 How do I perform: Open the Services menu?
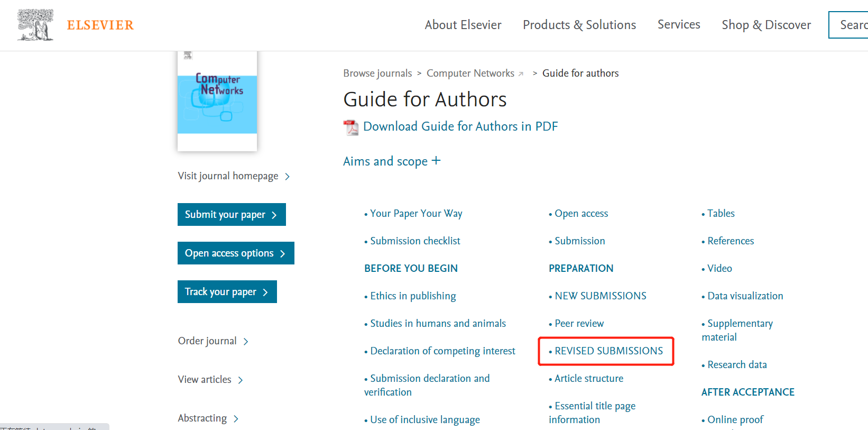tap(679, 24)
